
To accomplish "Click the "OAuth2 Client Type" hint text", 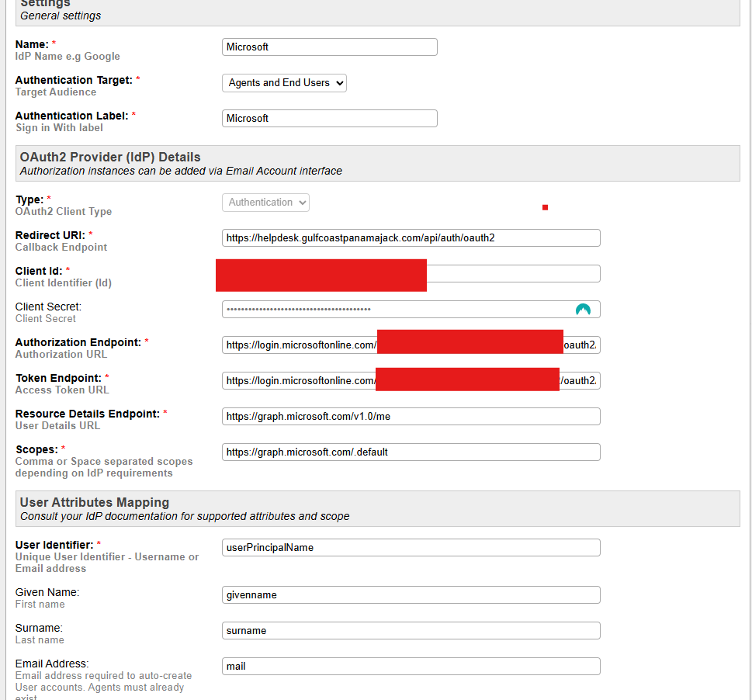I will [x=64, y=211].
